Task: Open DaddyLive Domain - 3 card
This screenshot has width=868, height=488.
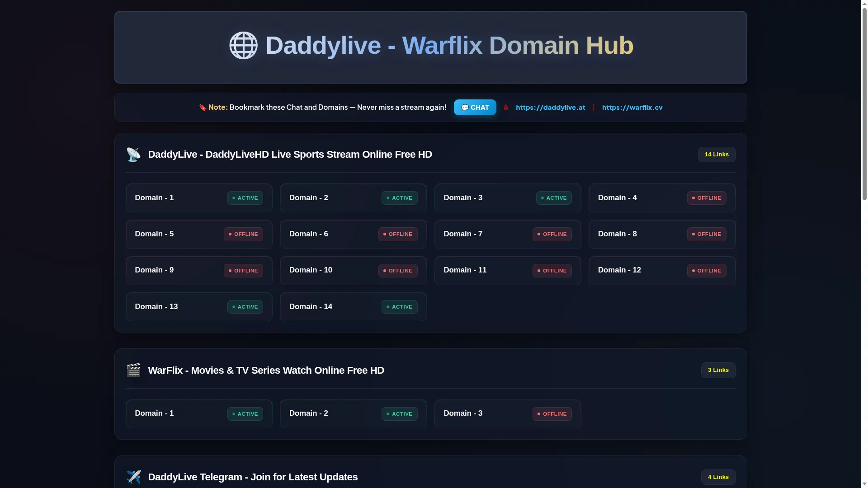Action: 508,198
